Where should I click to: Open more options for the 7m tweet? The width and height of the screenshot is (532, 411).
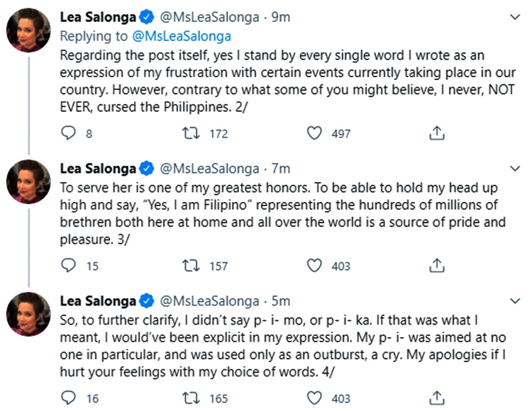[x=515, y=169]
